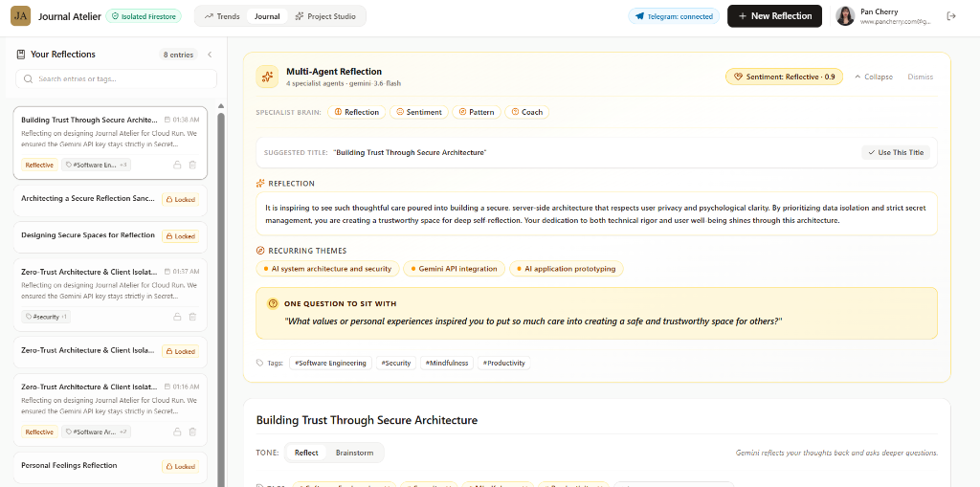This screenshot has height=487, width=980.
Task: Click the #security tag chip
Action: pyautogui.click(x=46, y=317)
